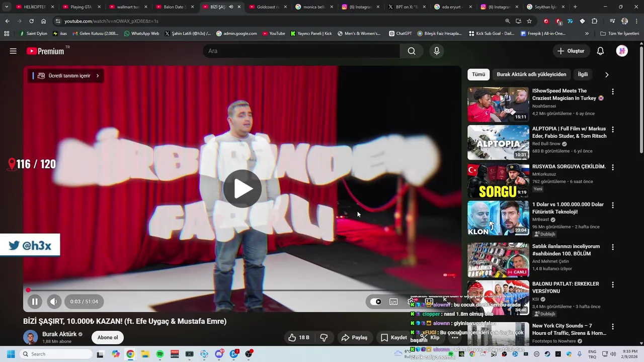Toggle autoplay switch in player

tap(376, 302)
